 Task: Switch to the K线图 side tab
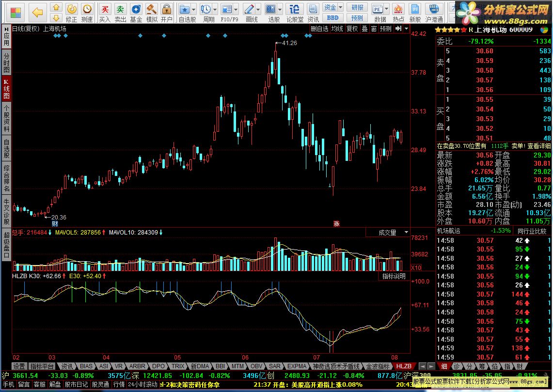coord(6,89)
